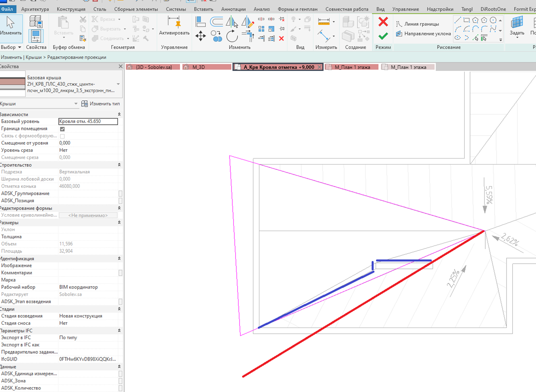536x392 pixels.
Task: Select the Circle draw tool
Action: coord(493,20)
